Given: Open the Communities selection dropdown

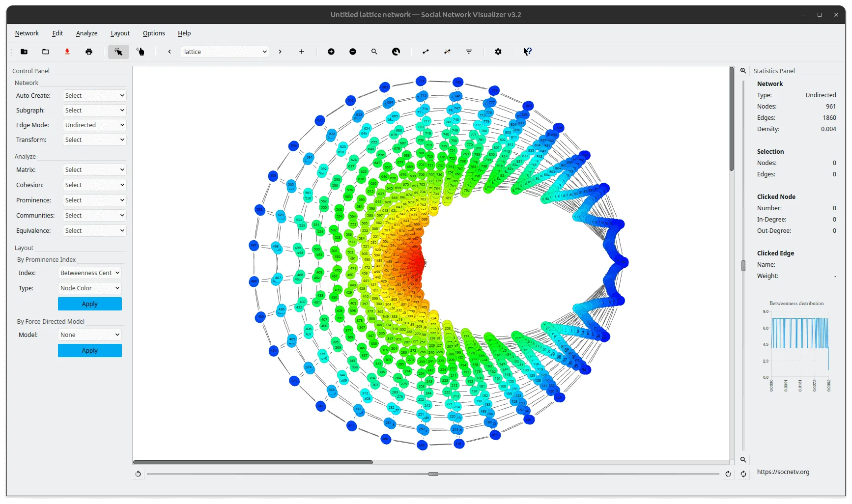Looking at the screenshot, I should (x=94, y=215).
